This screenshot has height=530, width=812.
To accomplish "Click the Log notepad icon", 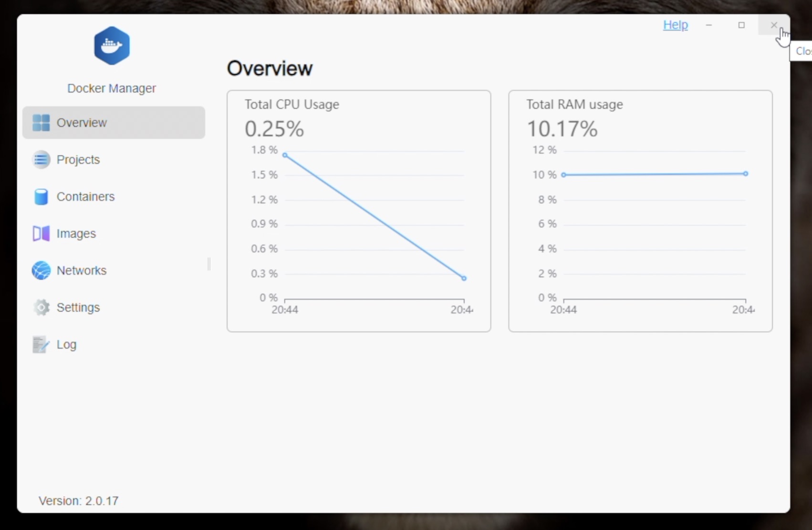I will (x=41, y=344).
